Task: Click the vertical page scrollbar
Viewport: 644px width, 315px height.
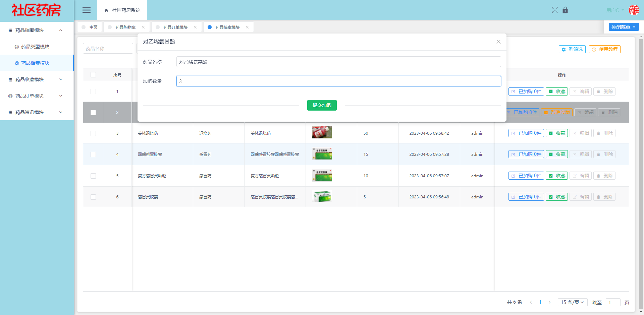Action: (x=641, y=174)
